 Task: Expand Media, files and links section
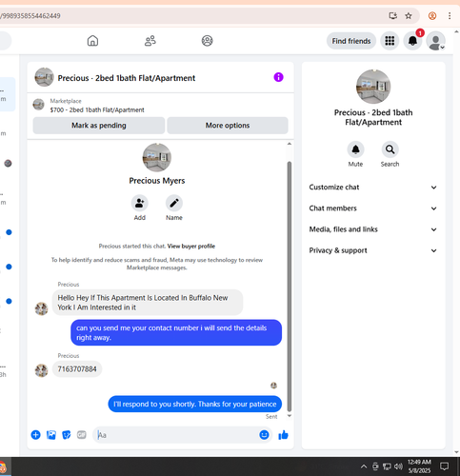click(x=373, y=229)
